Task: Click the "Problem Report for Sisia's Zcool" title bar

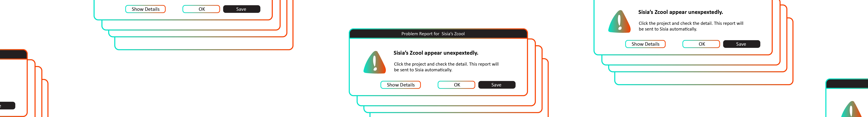Action: (x=438, y=34)
